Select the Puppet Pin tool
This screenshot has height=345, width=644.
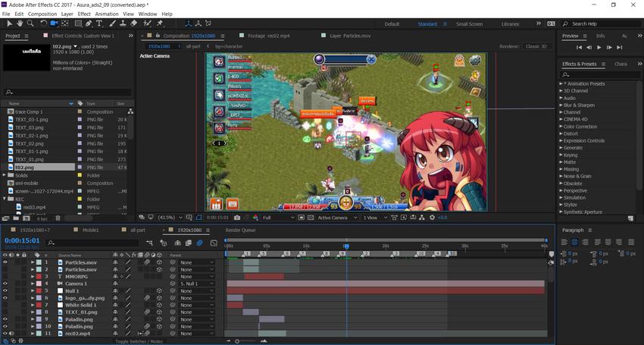point(160,24)
